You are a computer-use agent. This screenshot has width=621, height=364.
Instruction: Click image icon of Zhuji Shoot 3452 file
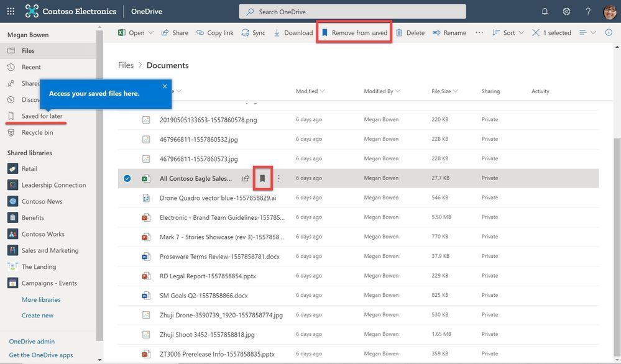click(146, 334)
